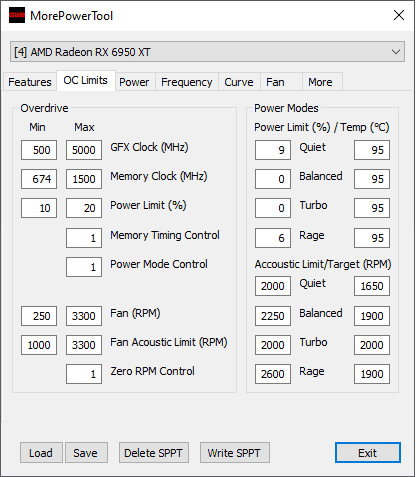Click GFX Clock maximum field (5000)
Viewport: 416px width, 477px height.
tap(84, 150)
